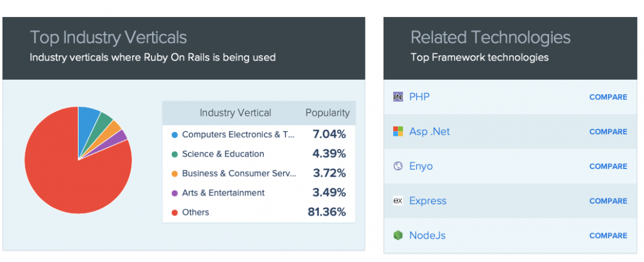
Task: Hit COMPARE in the Enyo row
Action: click(x=608, y=166)
